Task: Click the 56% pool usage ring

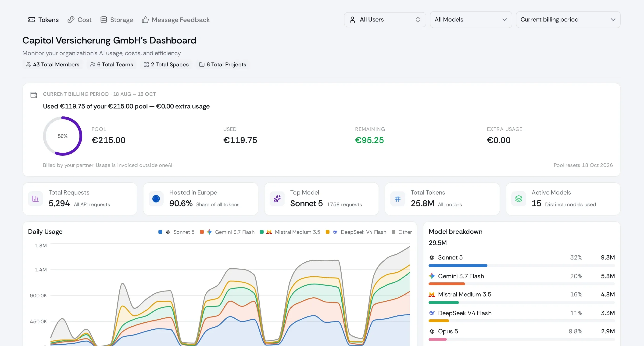Action: point(62,136)
